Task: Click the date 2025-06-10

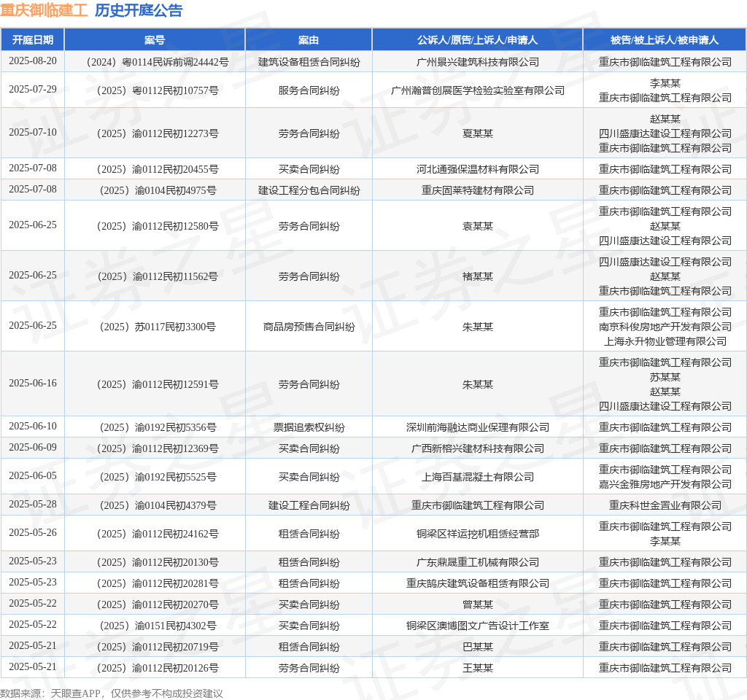Action: coord(32,426)
